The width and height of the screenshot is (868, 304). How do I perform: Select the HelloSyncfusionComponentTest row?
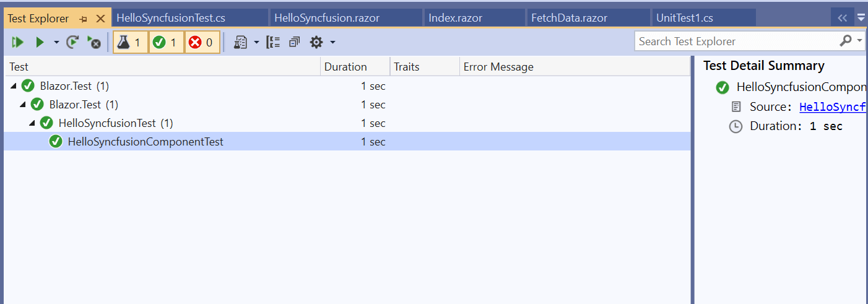[145, 142]
